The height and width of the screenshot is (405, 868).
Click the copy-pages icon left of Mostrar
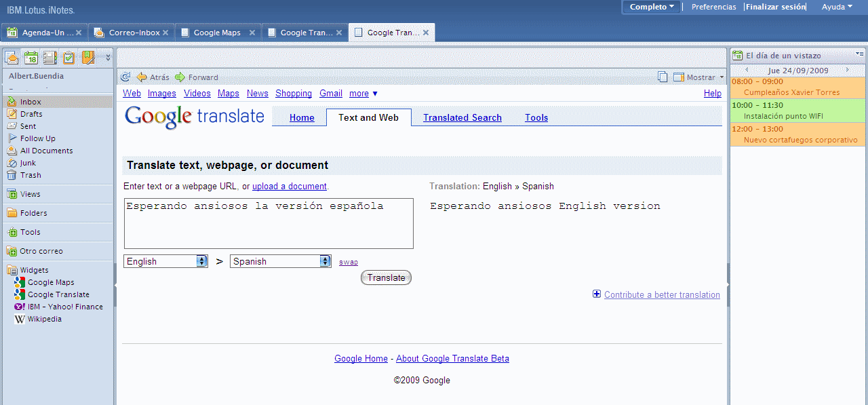(x=663, y=77)
